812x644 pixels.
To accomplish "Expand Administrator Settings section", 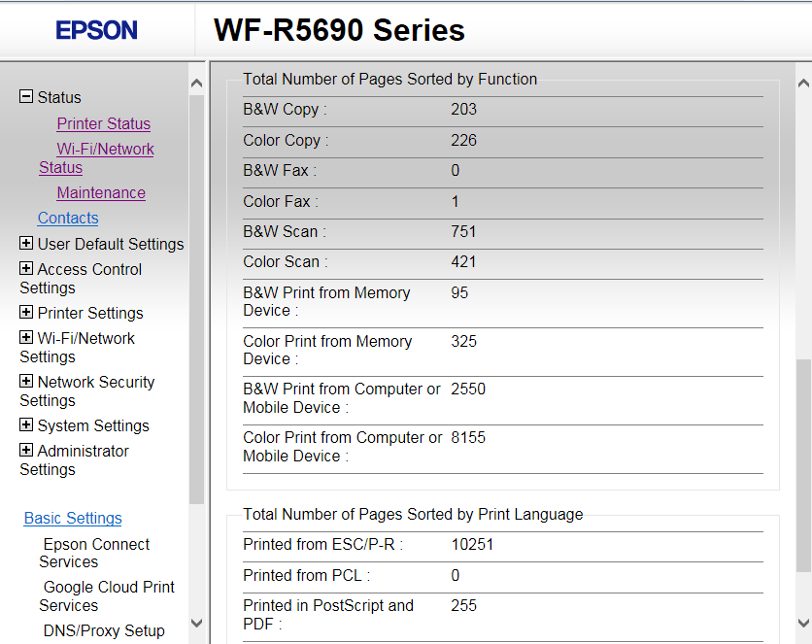I will tap(26, 451).
